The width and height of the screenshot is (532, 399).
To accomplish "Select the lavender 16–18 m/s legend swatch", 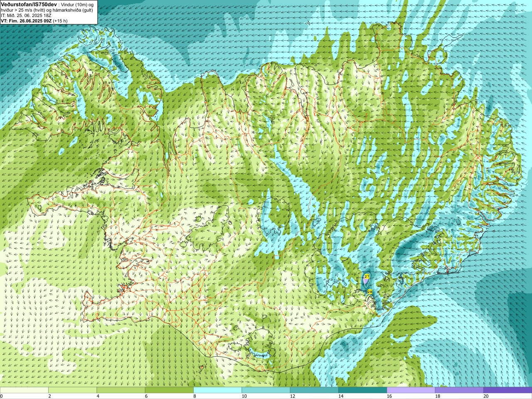I will [411, 390].
